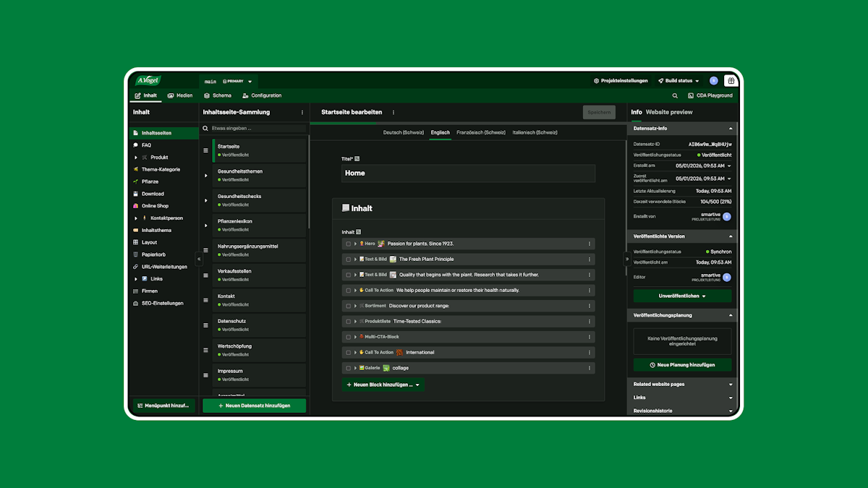Click the Papierkorb trash icon
868x488 pixels.
click(135, 254)
